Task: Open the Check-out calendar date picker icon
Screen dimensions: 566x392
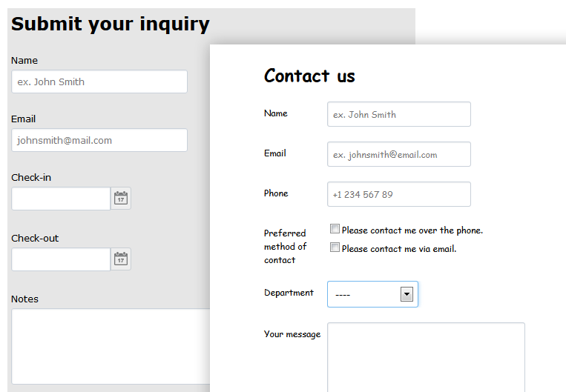Action: pyautogui.click(x=121, y=259)
